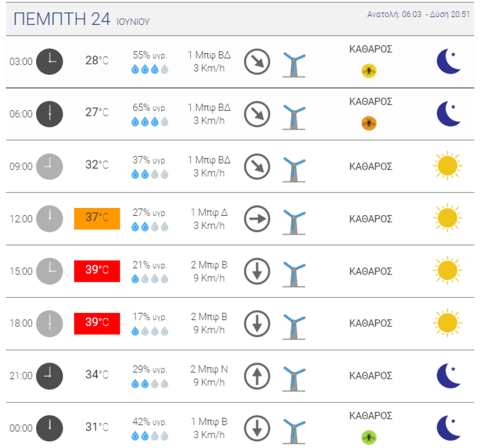The height and width of the screenshot is (448, 488).
Task: Click the 2 Μπφ Ν wind text at 21:00
Action: pyautogui.click(x=209, y=369)
